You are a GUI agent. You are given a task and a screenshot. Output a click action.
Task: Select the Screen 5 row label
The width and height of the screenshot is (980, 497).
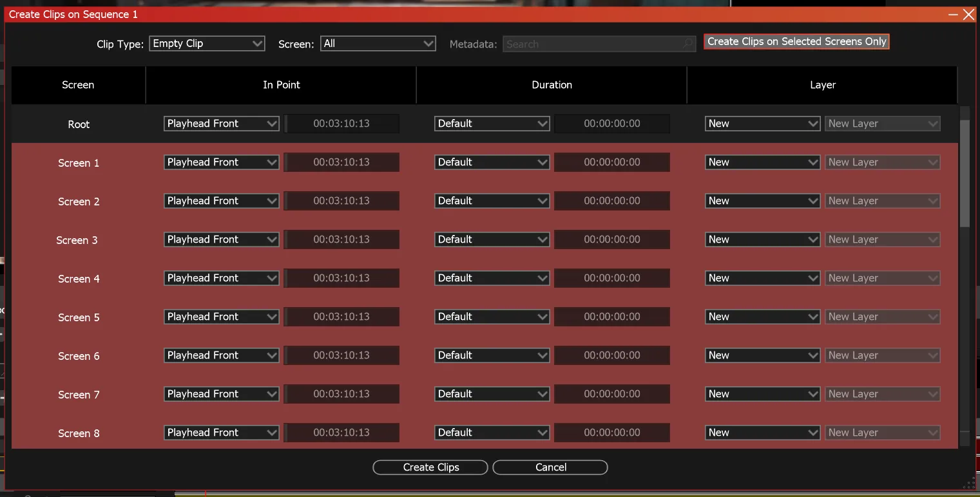point(79,317)
